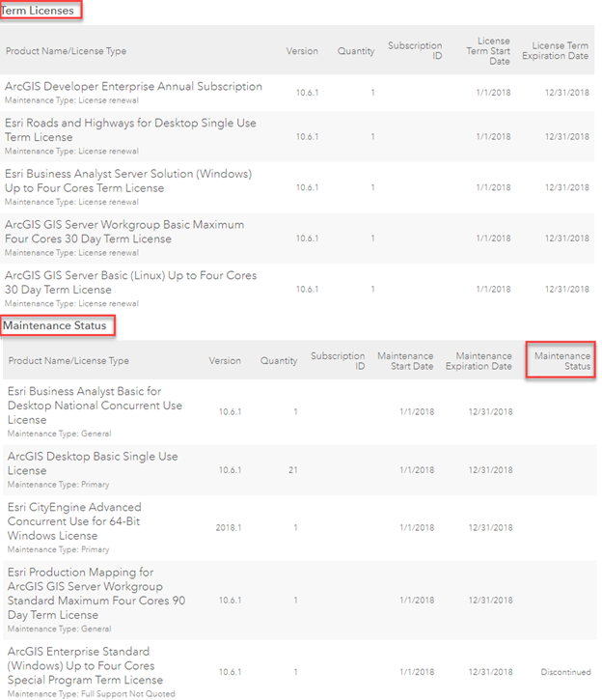Screen dimensions: 602x700
Task: Select 'ArcGIS GIS Server Workgroup Basic Maximum' product
Action: pos(124,232)
